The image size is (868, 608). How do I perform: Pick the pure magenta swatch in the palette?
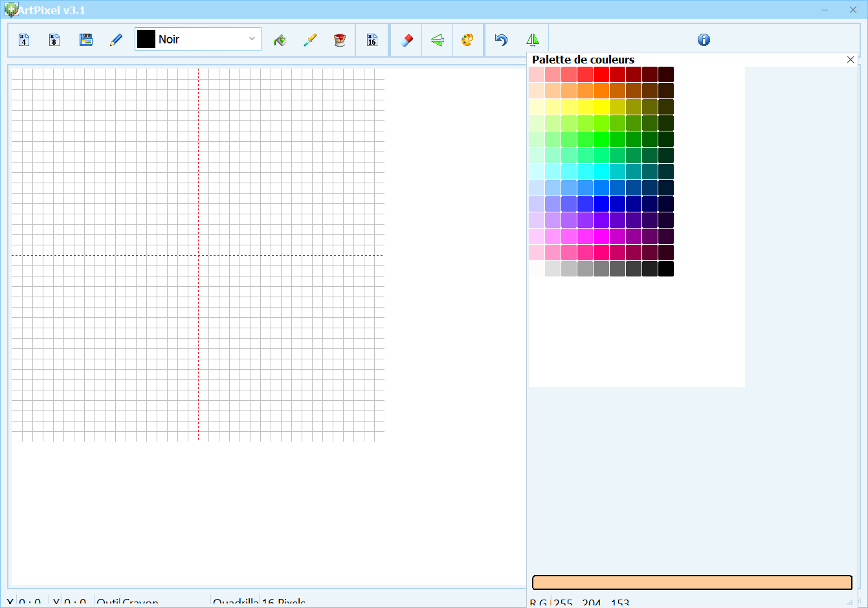tap(601, 236)
